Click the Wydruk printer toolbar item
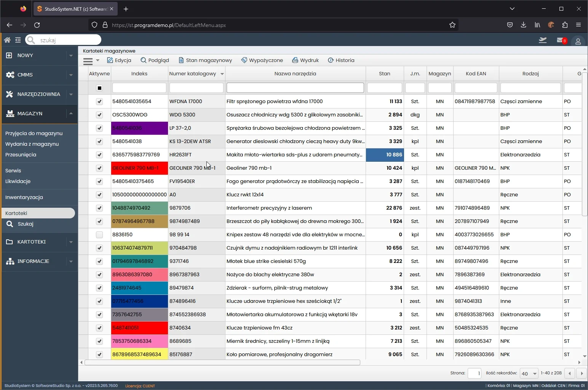This screenshot has width=588, height=390. [x=305, y=60]
